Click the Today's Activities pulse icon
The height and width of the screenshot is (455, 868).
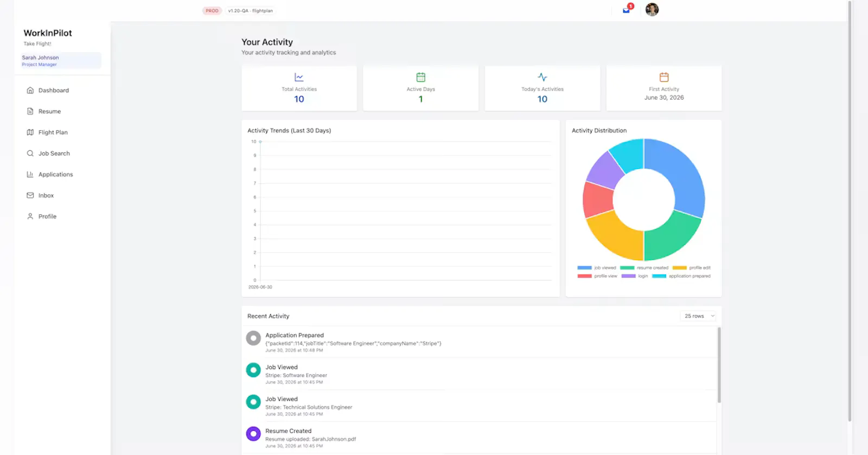point(542,77)
